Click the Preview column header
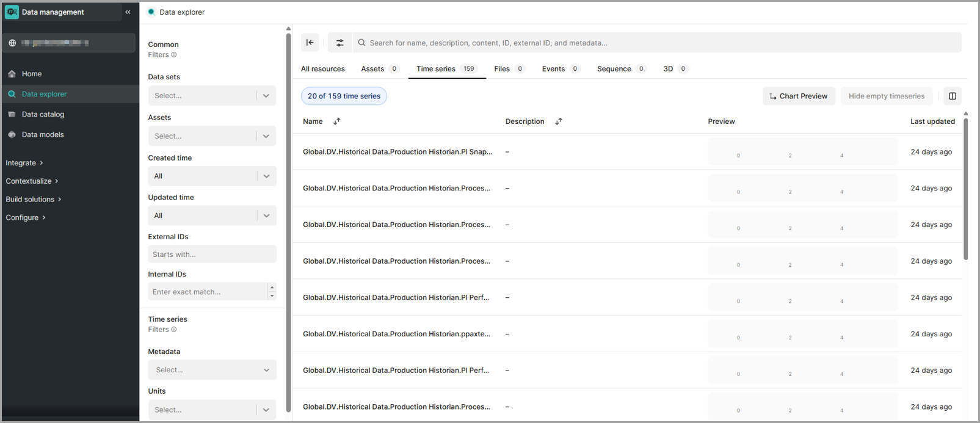Viewport: 980px width, 423px height. coord(721,121)
